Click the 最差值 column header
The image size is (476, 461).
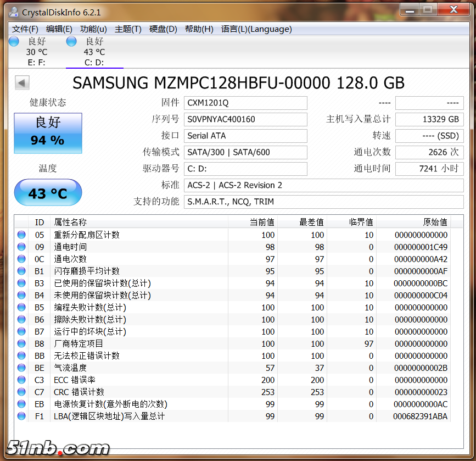[302, 222]
